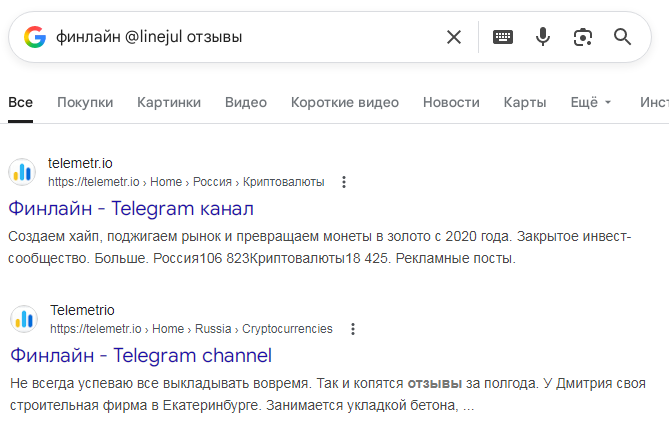Open 'Финлайн - Telegram канал' result link
Image resolution: width=669 pixels, height=433 pixels.
tap(131, 209)
